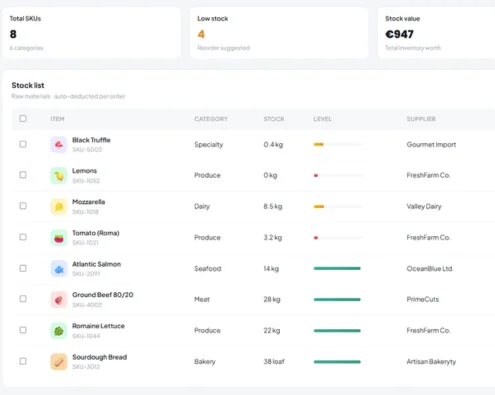Click the Artisan Bakeryty supplier cell
This screenshot has width=495, height=395.
431,362
